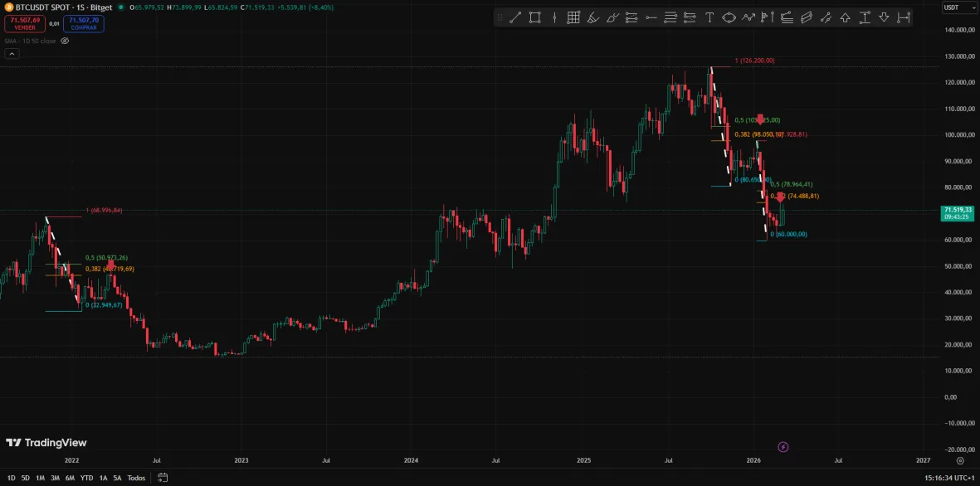Viewport: 980px width, 486px height.
Task: Set time range to YTD
Action: click(x=87, y=478)
